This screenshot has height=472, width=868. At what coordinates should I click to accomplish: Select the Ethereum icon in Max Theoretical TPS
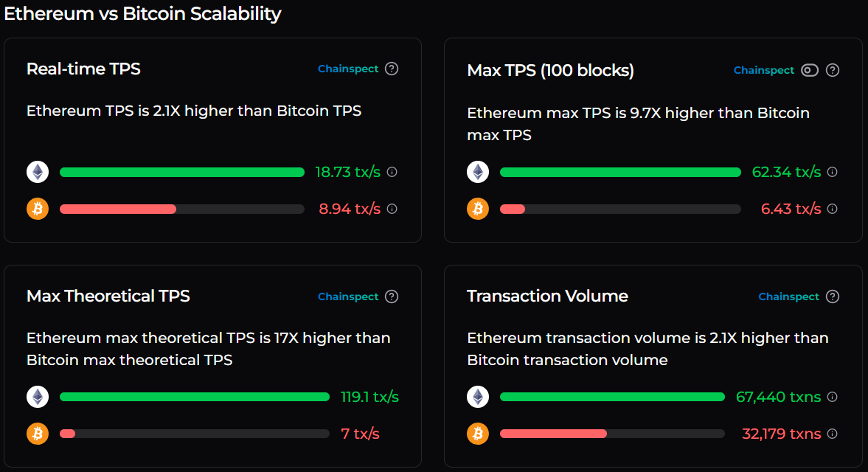[x=37, y=396]
